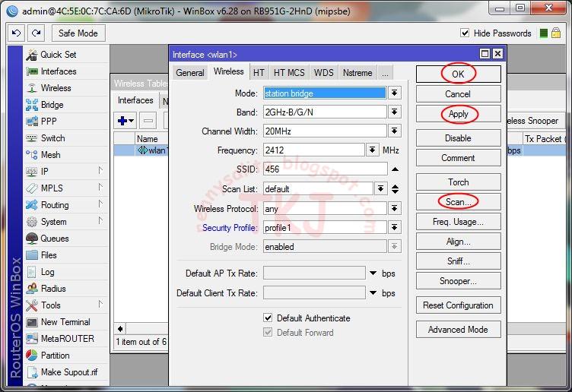The width and height of the screenshot is (572, 392).
Task: Toggle the Default Forward checkbox
Action: click(x=268, y=333)
